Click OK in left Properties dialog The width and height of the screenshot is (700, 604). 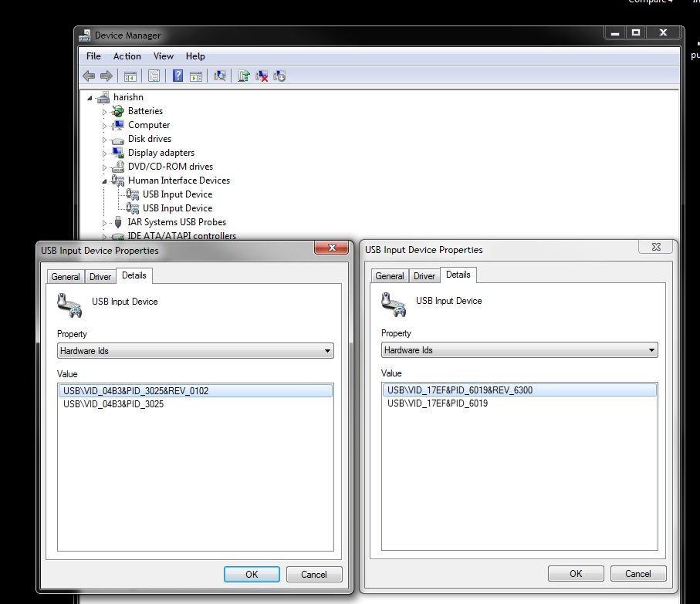[252, 574]
